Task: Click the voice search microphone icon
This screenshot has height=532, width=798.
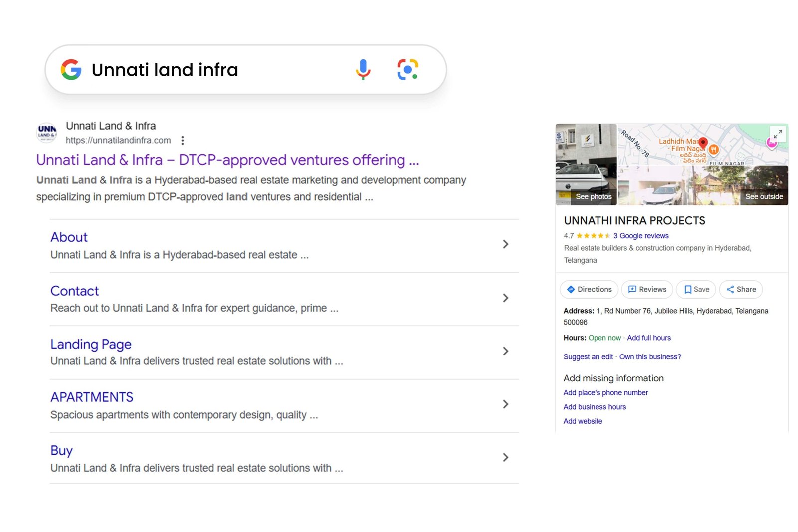Action: point(363,69)
